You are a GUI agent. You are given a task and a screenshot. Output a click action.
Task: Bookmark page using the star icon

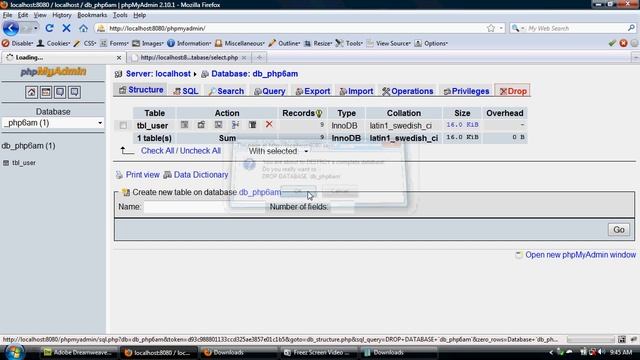[x=491, y=28]
